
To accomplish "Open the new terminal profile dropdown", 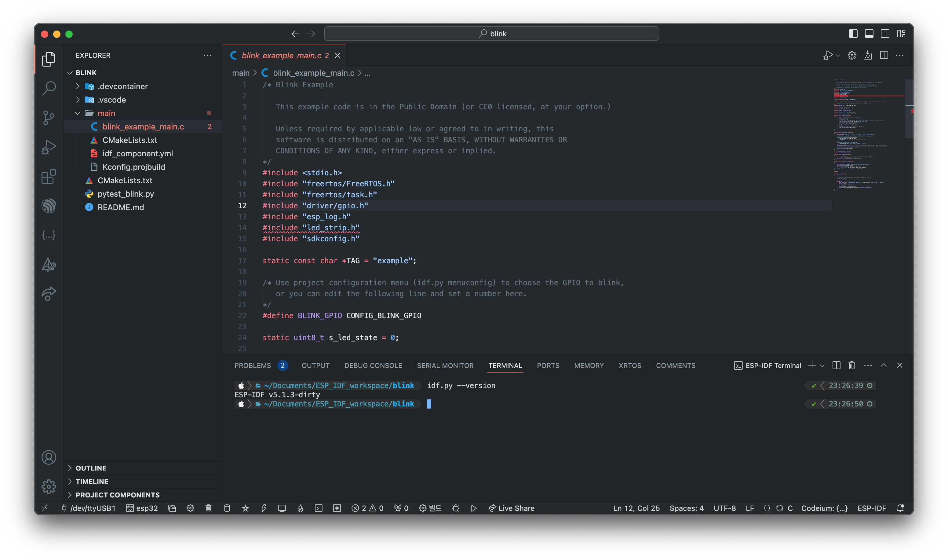I will (822, 366).
